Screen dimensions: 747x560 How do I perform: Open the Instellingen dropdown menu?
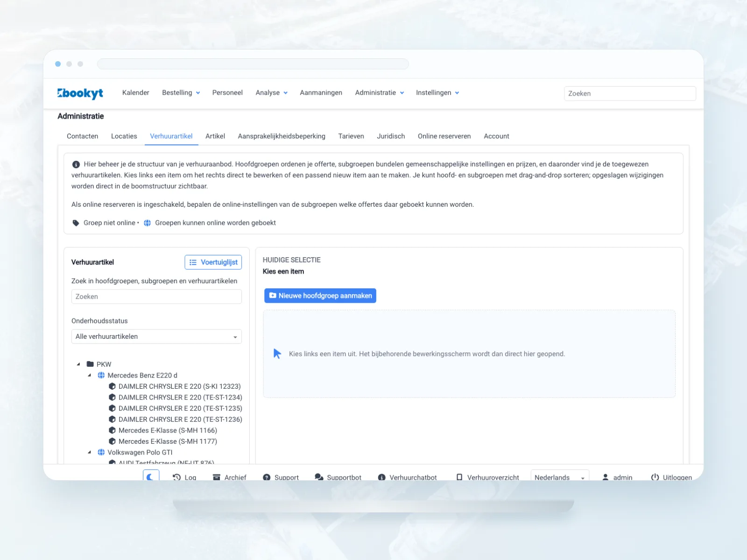pos(437,93)
